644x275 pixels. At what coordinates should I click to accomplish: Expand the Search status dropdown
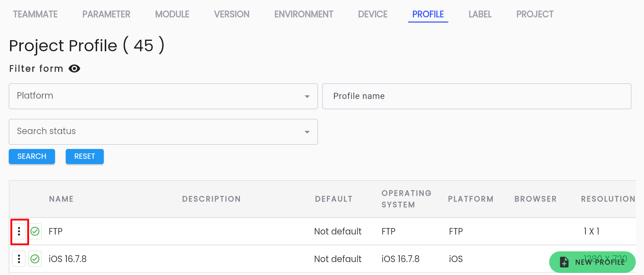pos(163,132)
